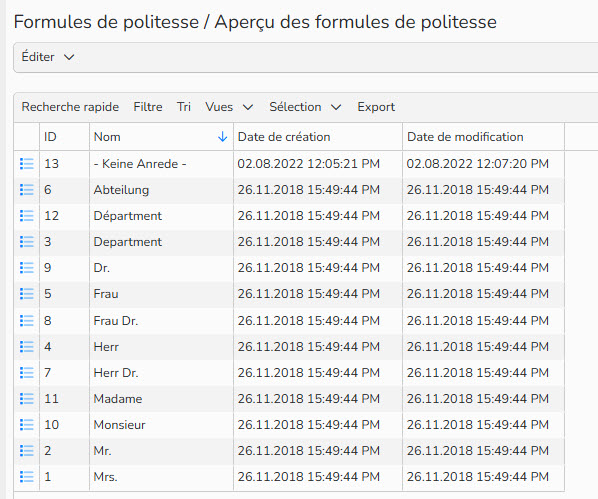
Task: Open row menu icon for Mrs.
Action: (x=27, y=476)
